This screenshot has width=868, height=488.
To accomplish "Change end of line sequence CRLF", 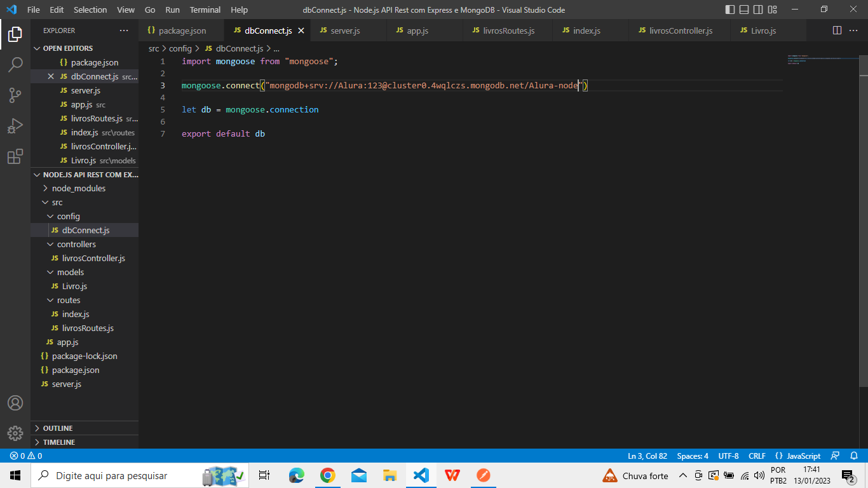I will click(757, 456).
